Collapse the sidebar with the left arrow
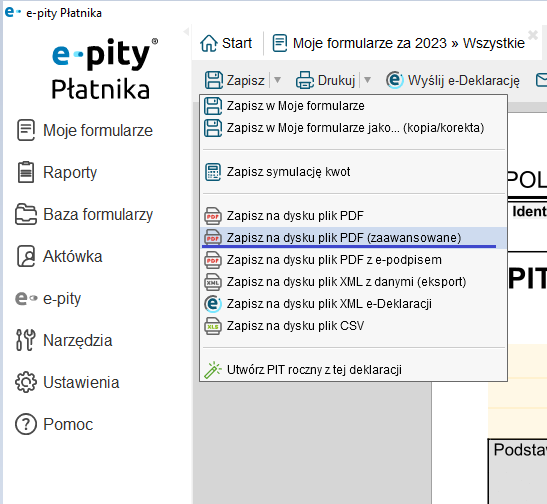 tap(186, 32)
